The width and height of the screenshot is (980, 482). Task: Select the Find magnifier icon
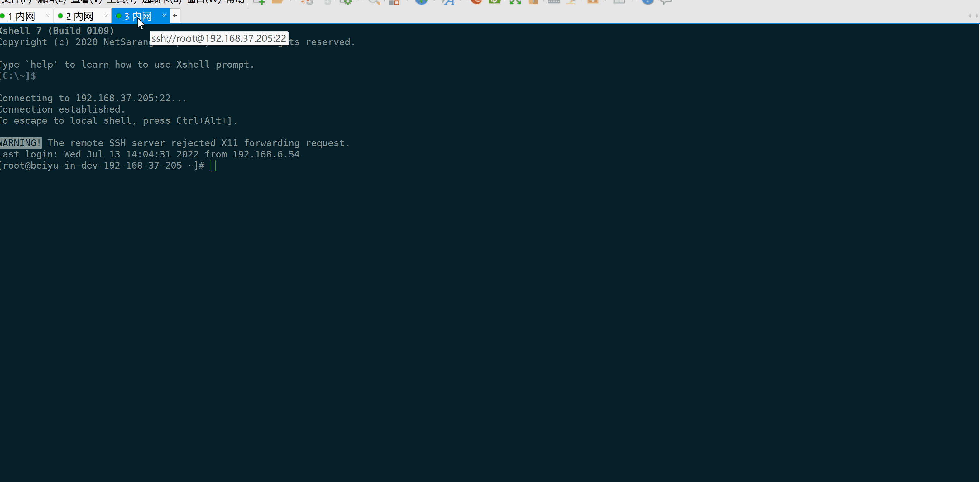(x=375, y=2)
